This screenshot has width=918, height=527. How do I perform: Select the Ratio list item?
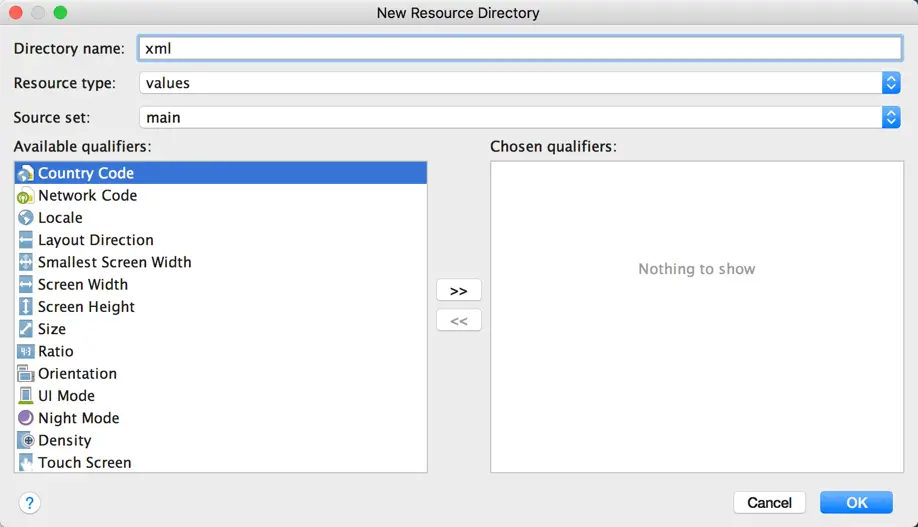[x=221, y=351]
